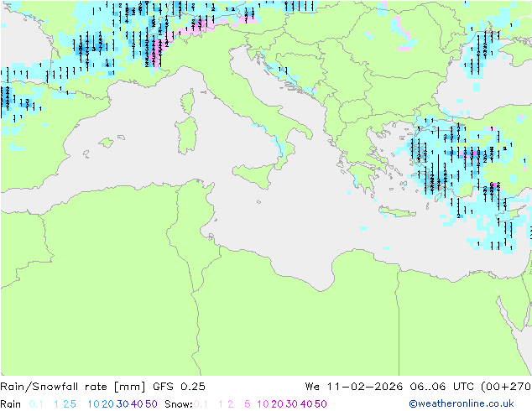Click the 'Rain' legend label

click(x=11, y=404)
